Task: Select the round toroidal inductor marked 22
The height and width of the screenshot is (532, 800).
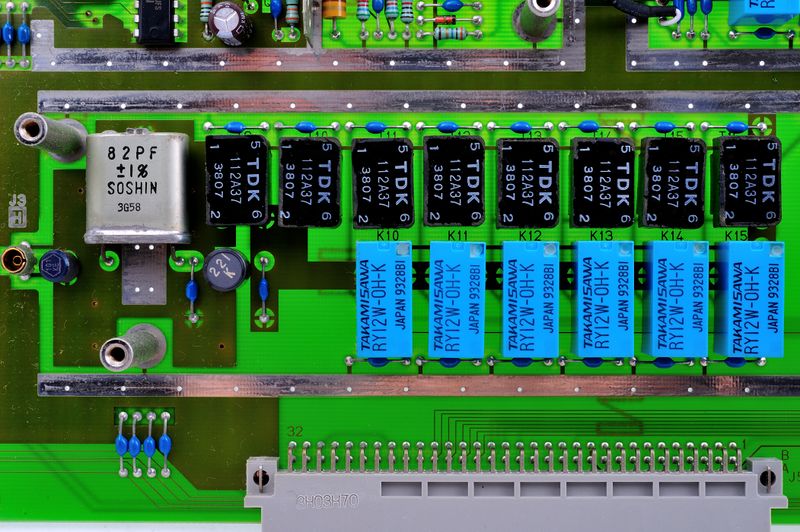Action: pos(225,267)
